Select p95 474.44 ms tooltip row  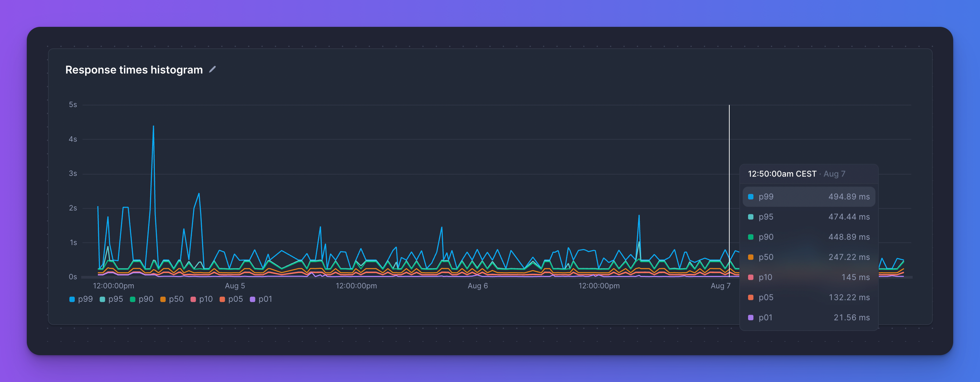point(809,217)
